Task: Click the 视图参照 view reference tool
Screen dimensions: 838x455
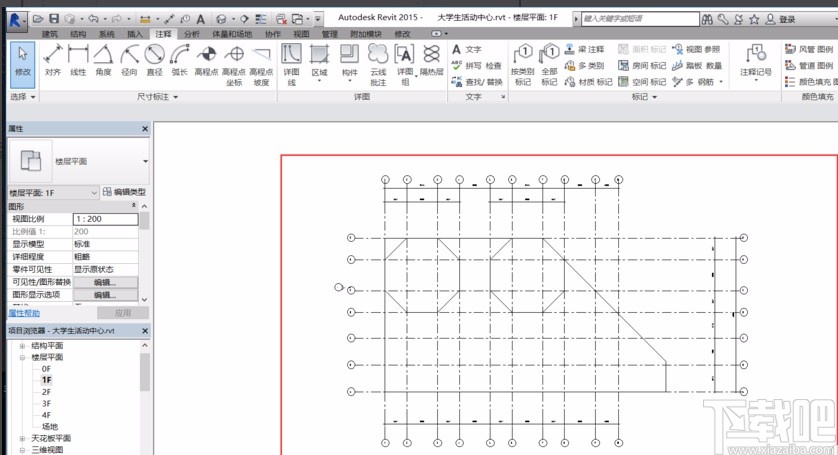Action: (696, 49)
